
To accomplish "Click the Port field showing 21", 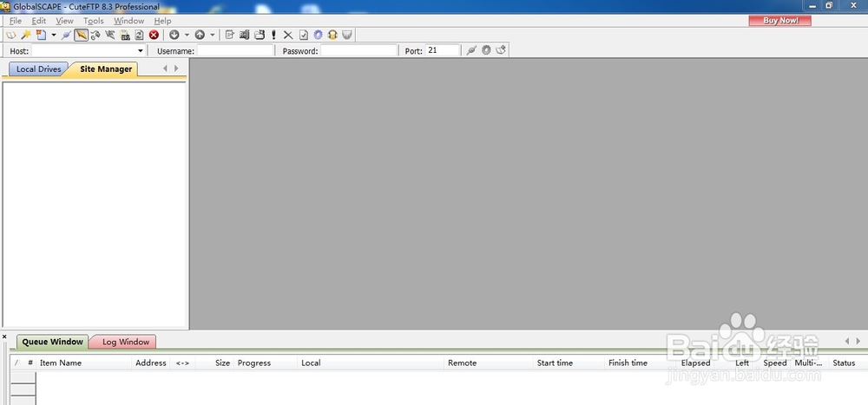I will tap(443, 50).
